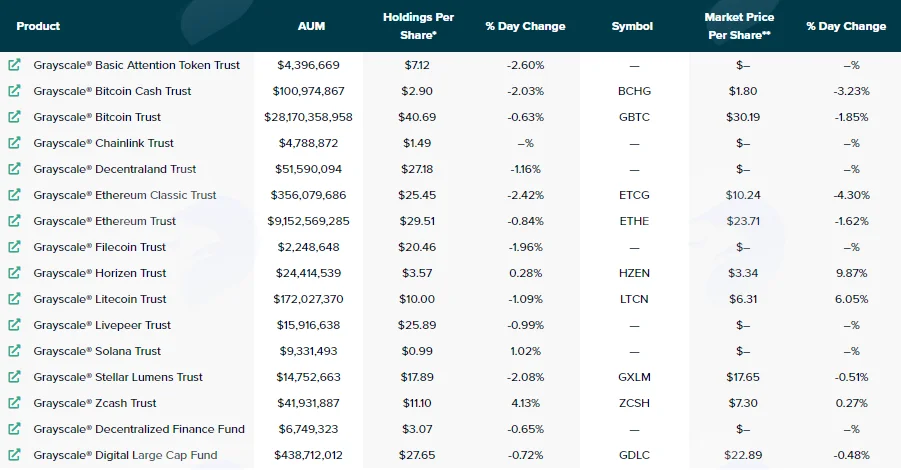Click external link icon beside Horizen Trust
This screenshot has height=470, width=901.
pyautogui.click(x=14, y=272)
